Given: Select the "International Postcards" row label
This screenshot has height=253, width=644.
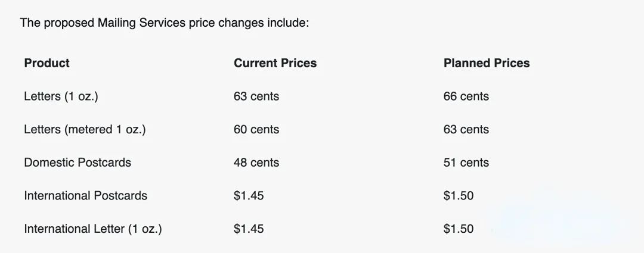Looking at the screenshot, I should pyautogui.click(x=85, y=196).
